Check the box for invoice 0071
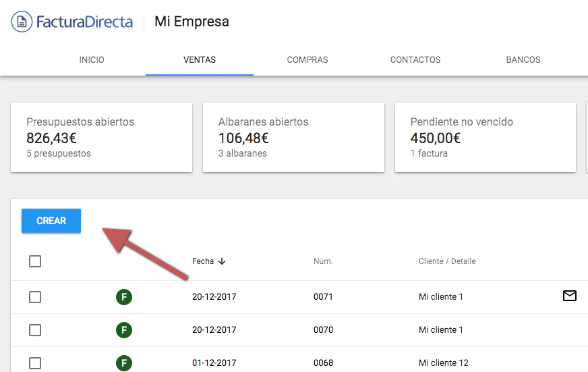The image size is (588, 372). tap(35, 297)
